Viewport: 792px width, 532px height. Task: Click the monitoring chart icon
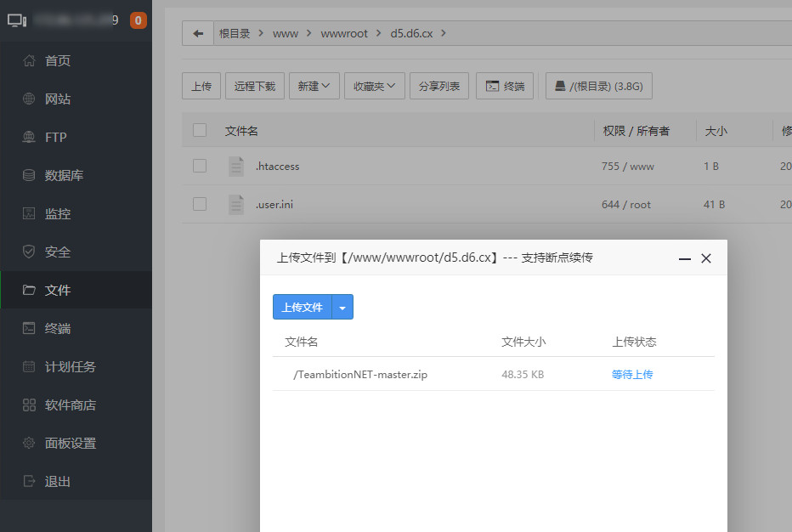click(29, 213)
